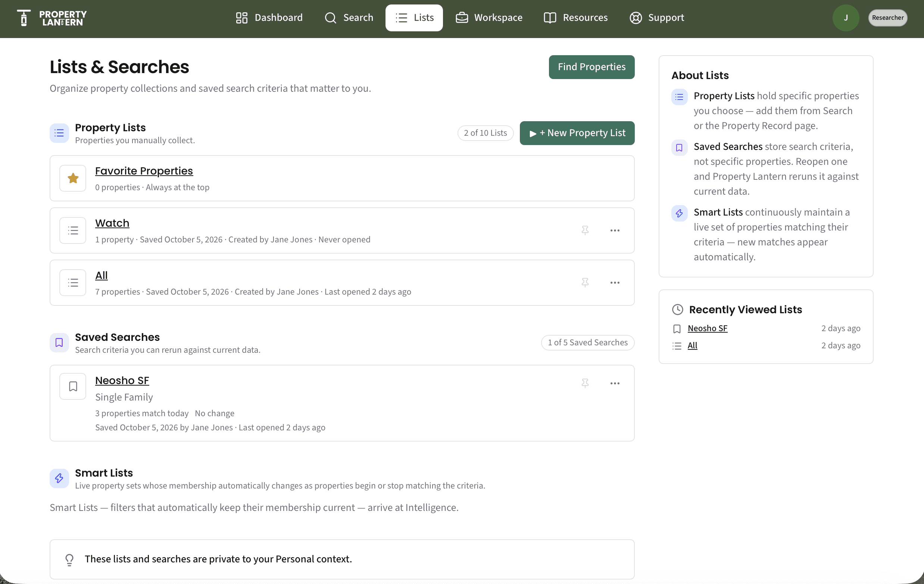Click the About Lists Smart Lists icon
The height and width of the screenshot is (584, 924).
coord(679,213)
